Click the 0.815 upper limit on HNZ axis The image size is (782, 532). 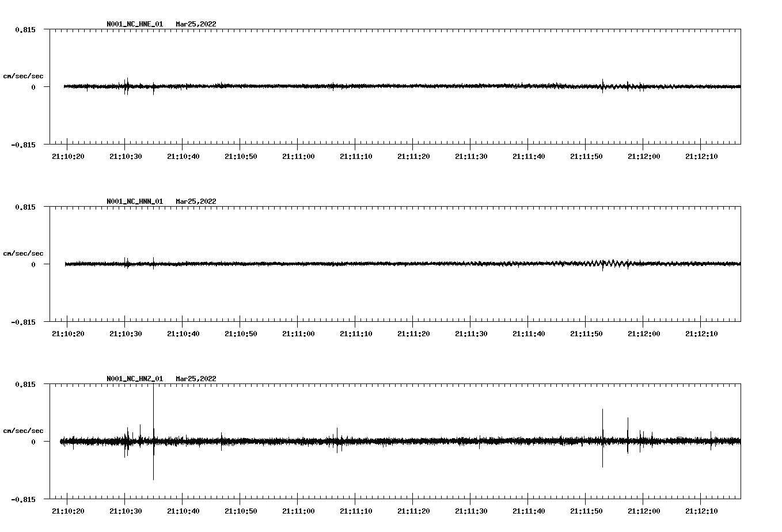coord(25,384)
